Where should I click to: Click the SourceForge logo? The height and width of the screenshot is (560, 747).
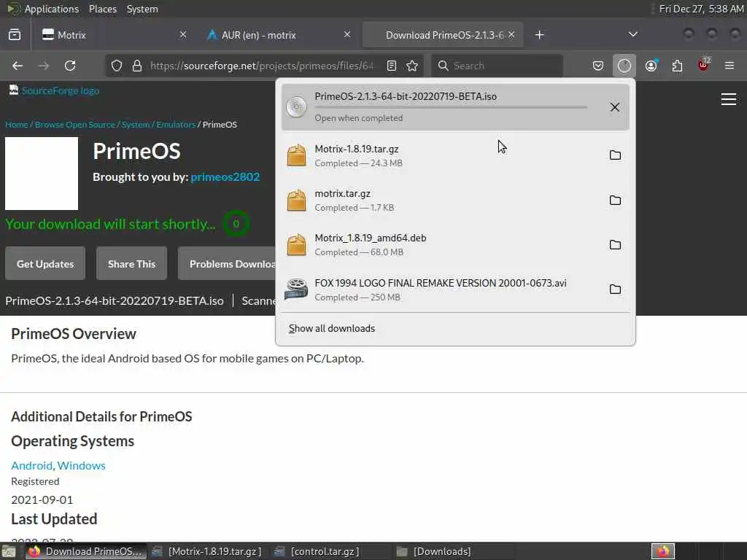54,90
